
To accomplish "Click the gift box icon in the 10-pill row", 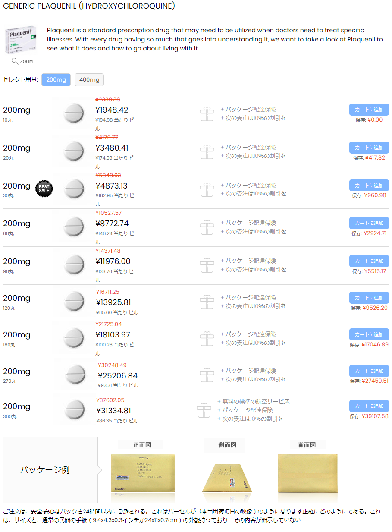I will click(x=207, y=114).
